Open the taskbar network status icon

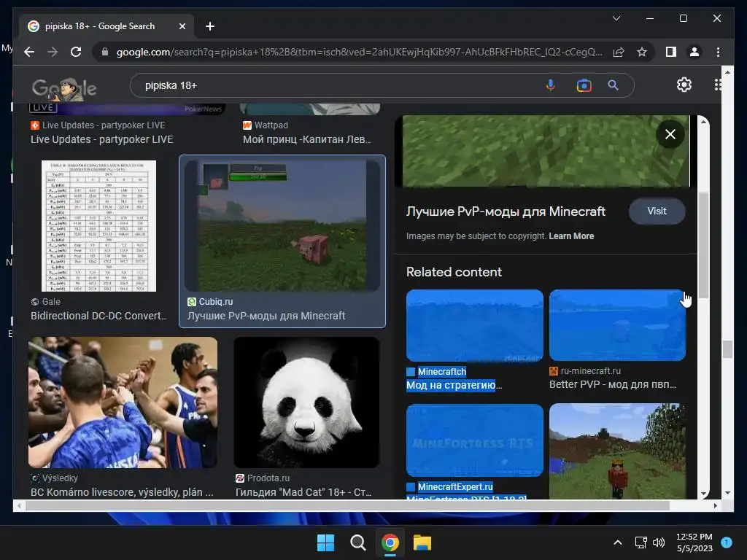coord(640,542)
